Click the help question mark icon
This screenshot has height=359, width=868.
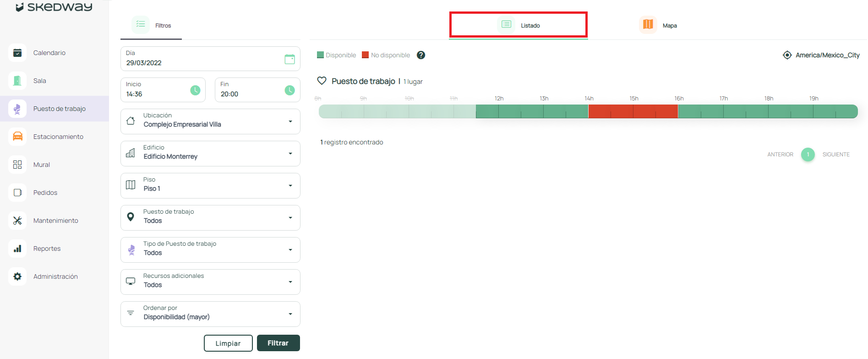[x=421, y=55]
